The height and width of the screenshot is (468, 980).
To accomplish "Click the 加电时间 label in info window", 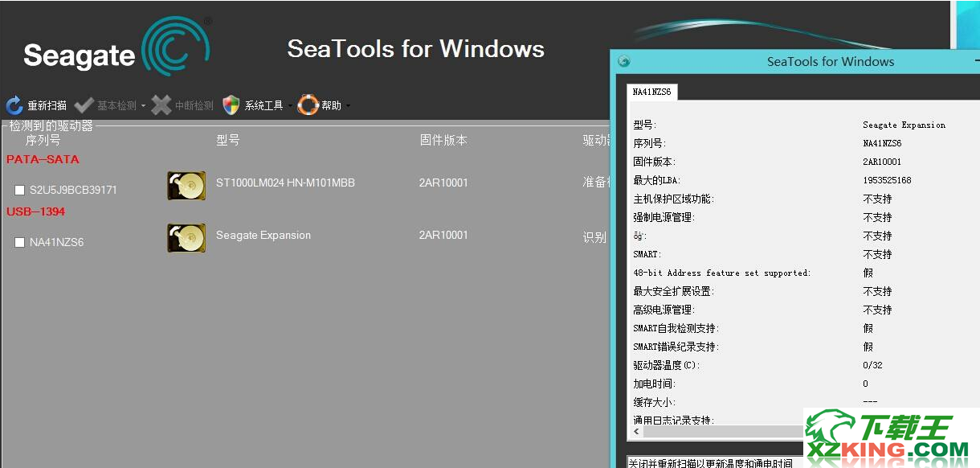I will [654, 384].
